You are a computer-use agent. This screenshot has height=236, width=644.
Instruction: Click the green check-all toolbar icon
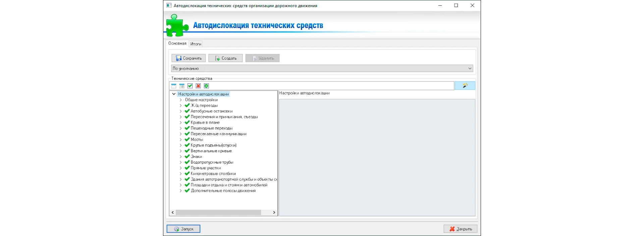click(190, 86)
